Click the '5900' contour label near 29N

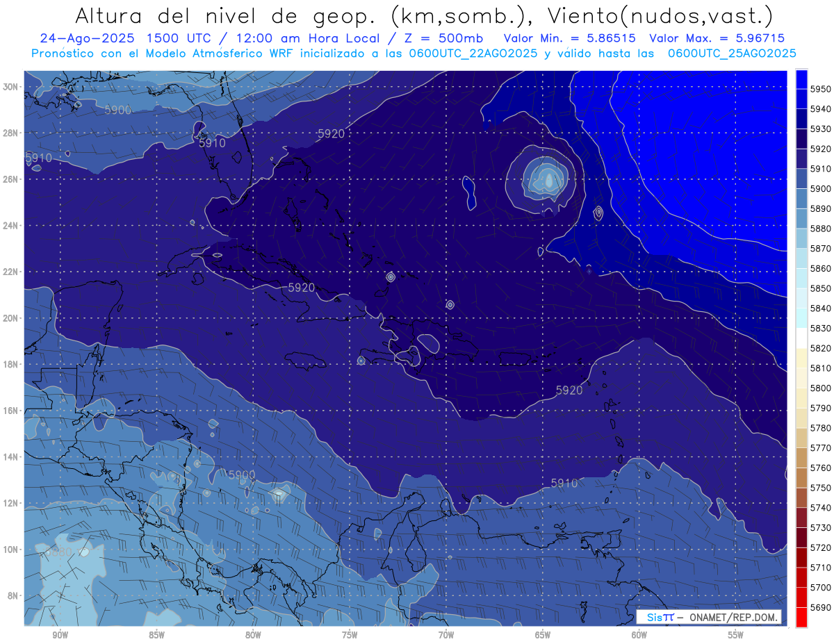(118, 110)
